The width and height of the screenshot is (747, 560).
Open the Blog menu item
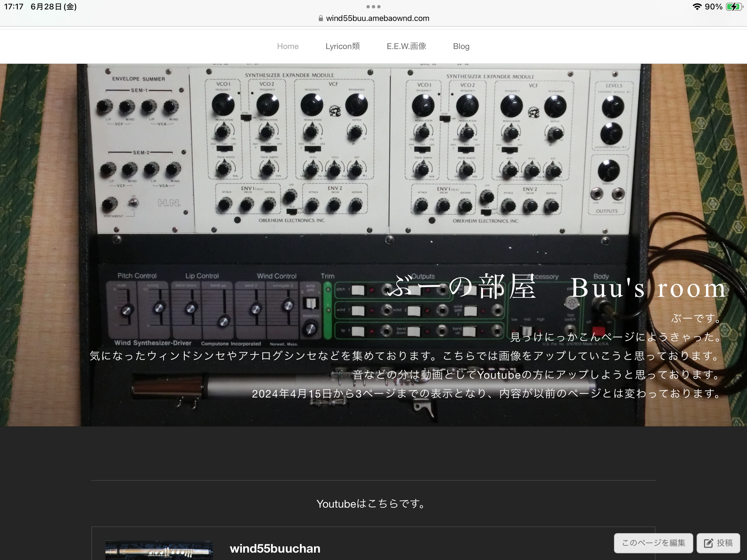pyautogui.click(x=461, y=46)
